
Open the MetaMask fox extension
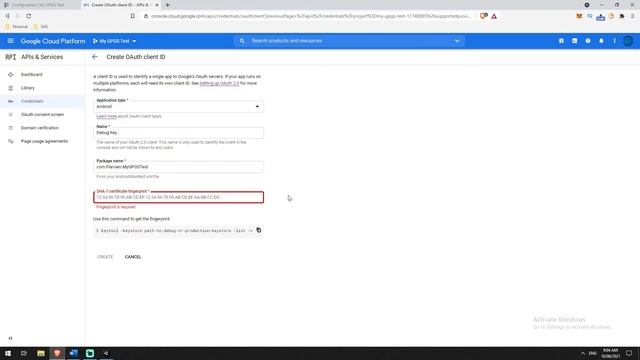[x=579, y=16]
